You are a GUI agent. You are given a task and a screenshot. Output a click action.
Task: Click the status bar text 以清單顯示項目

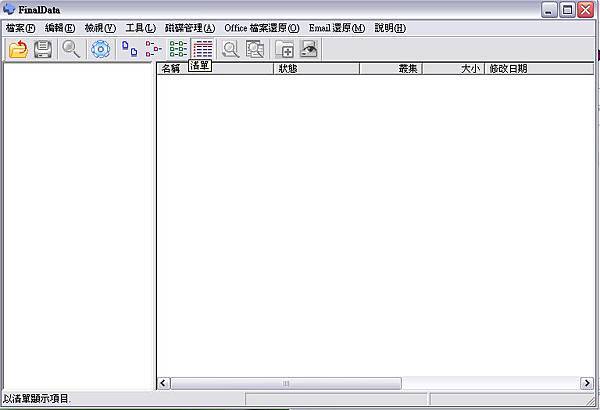click(x=36, y=399)
